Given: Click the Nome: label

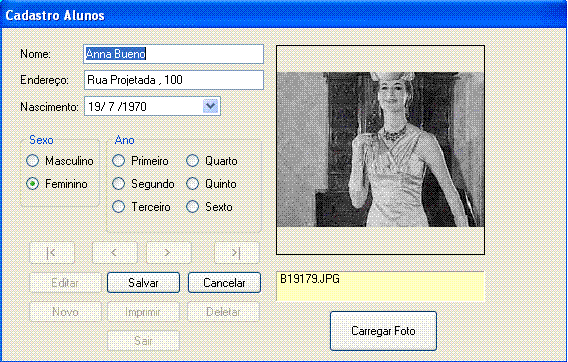Looking at the screenshot, I should (35, 54).
